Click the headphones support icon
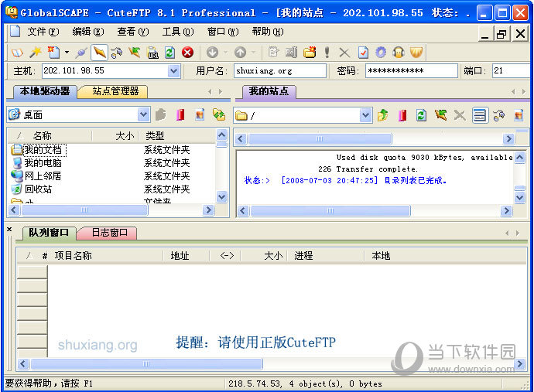This screenshot has height=392, width=534. click(x=399, y=53)
